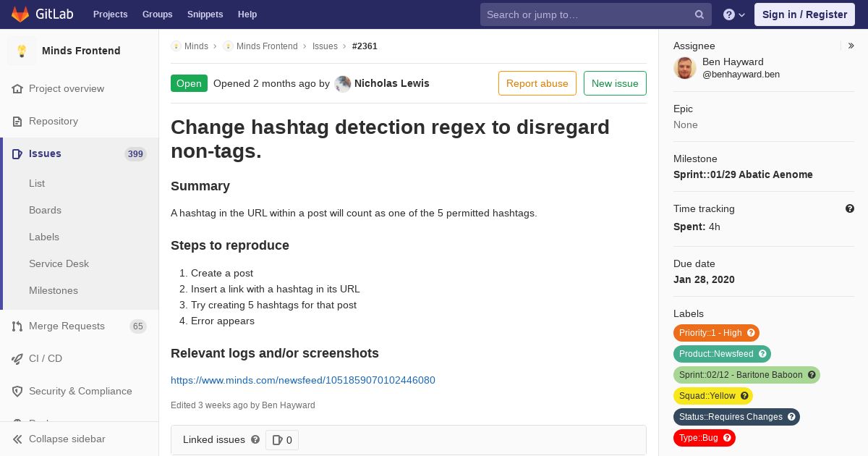
Task: Open the minds.com newsfeed link
Action: 303,381
